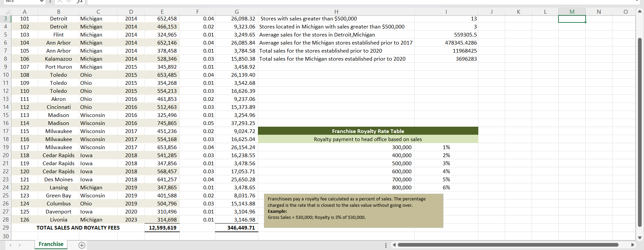This screenshot has height=250, width=644.
Task: Open the Franchise sheet tab
Action: pyautogui.click(x=51, y=244)
